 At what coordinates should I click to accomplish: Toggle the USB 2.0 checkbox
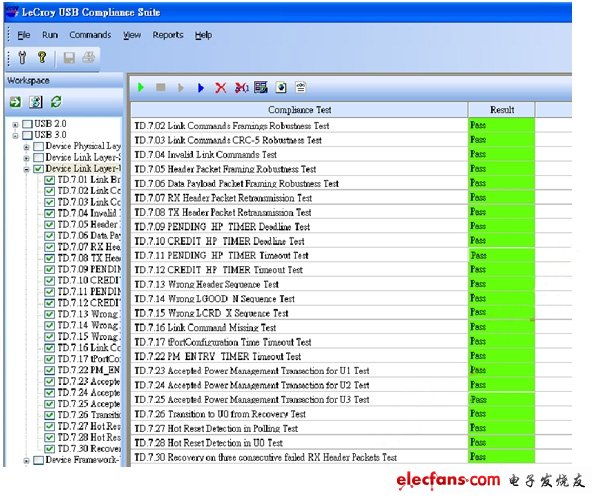tap(28, 124)
